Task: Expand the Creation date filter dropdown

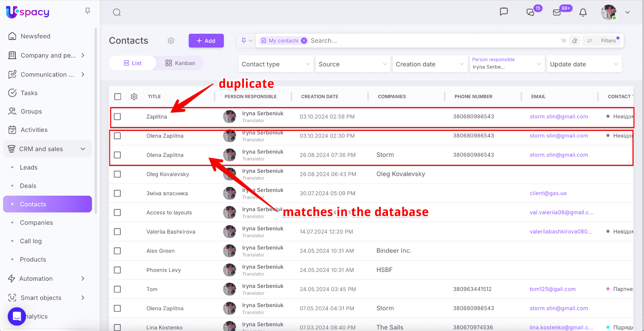Action: (429, 64)
